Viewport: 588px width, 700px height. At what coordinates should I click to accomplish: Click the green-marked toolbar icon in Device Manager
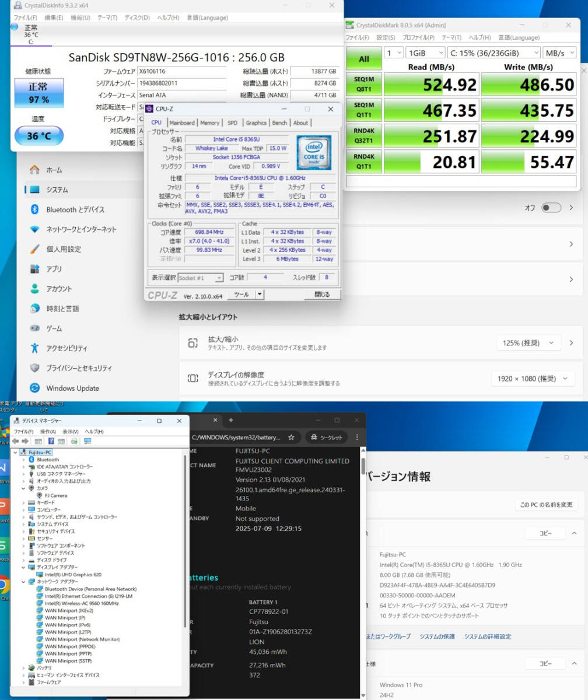click(x=74, y=441)
